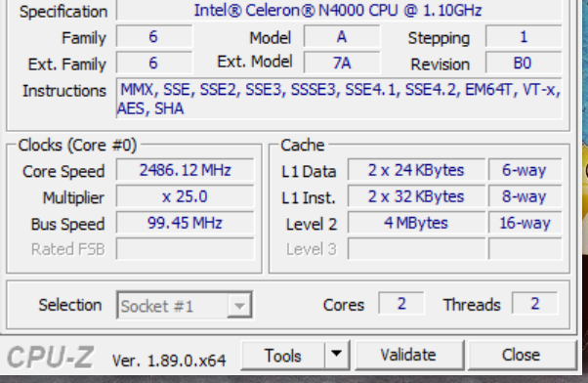Screen dimensions: 588x383
Task: Click the Threads value field
Action: (534, 303)
